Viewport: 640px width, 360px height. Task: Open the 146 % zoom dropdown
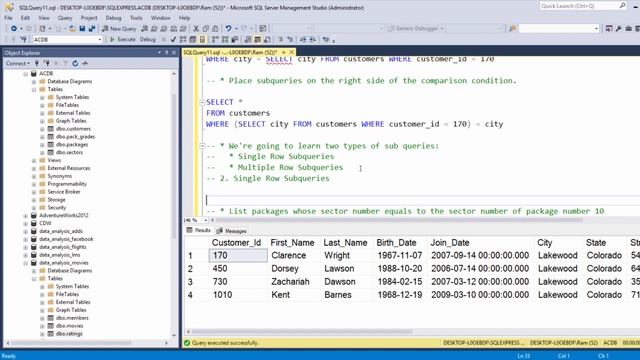click(205, 220)
